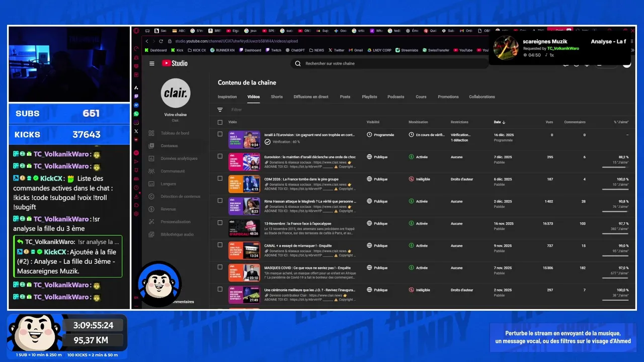Viewport: 644px width, 362px height.
Task: Go back with the browser back arrow
Action: pyautogui.click(x=146, y=41)
